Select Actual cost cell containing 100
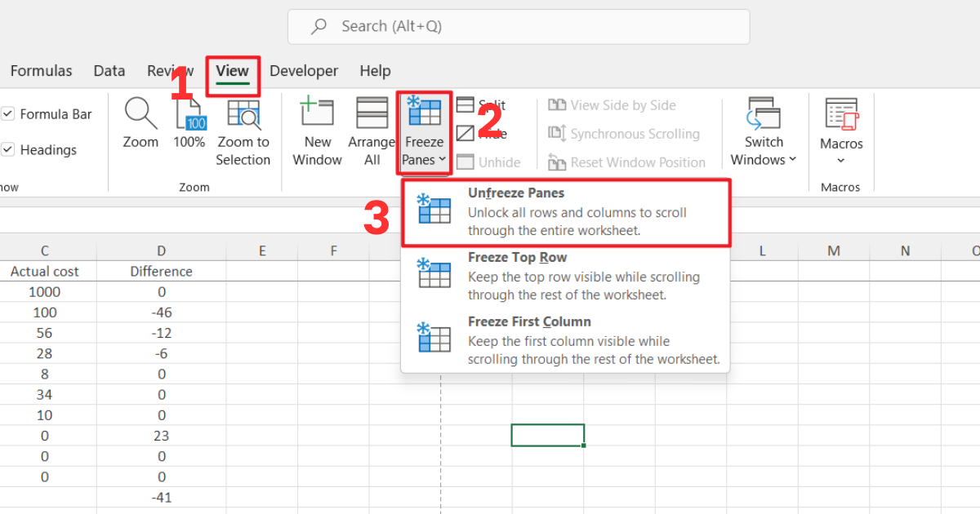 [45, 312]
